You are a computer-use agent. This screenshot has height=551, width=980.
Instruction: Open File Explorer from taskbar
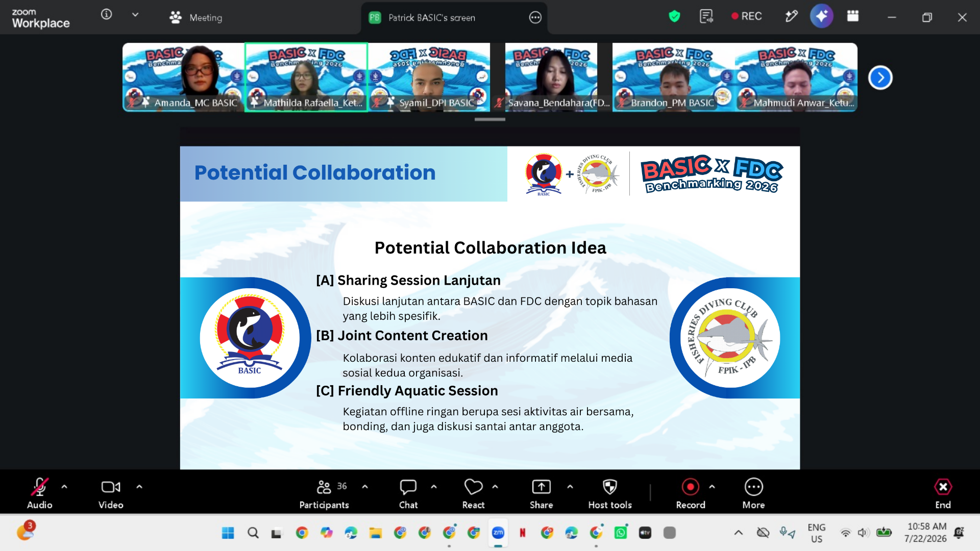376,533
